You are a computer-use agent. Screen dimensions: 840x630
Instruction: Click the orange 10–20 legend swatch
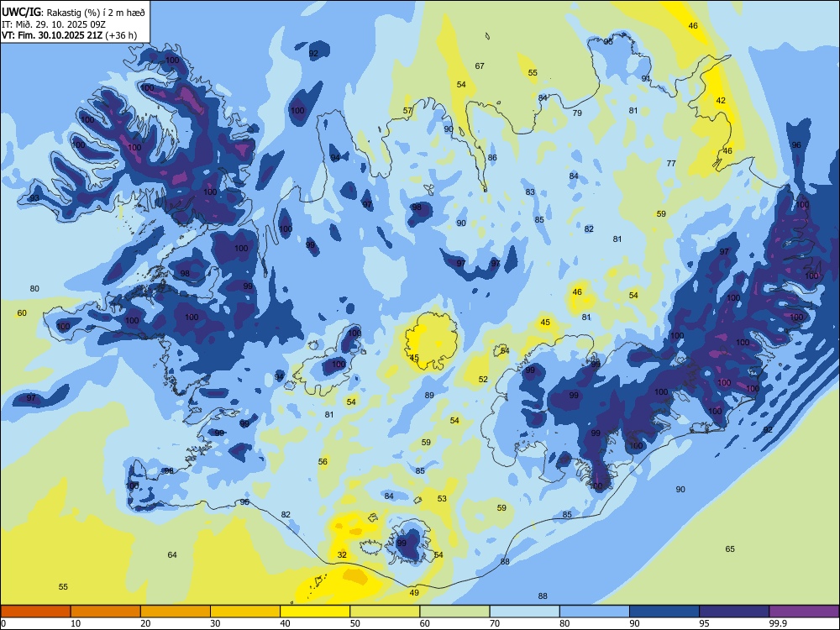tap(106, 612)
